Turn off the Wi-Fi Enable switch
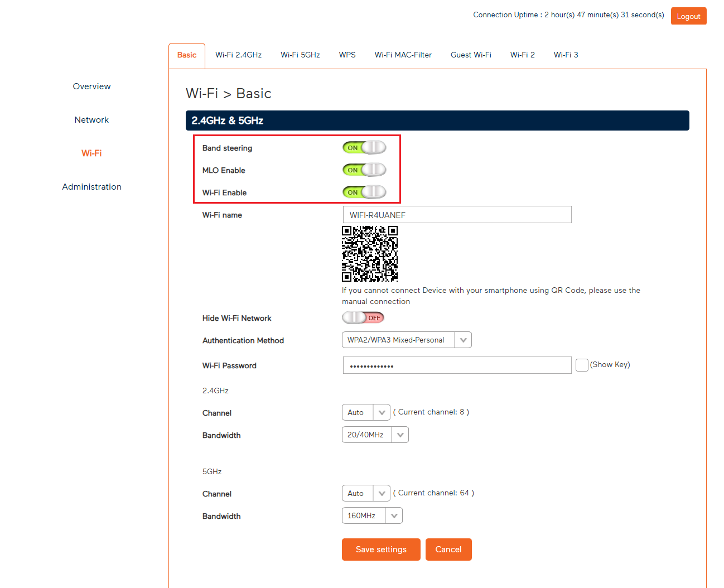 (364, 192)
